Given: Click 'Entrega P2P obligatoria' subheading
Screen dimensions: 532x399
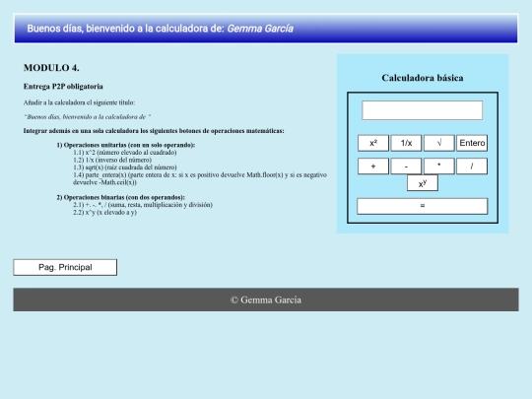Looking at the screenshot, I should tap(63, 87).
